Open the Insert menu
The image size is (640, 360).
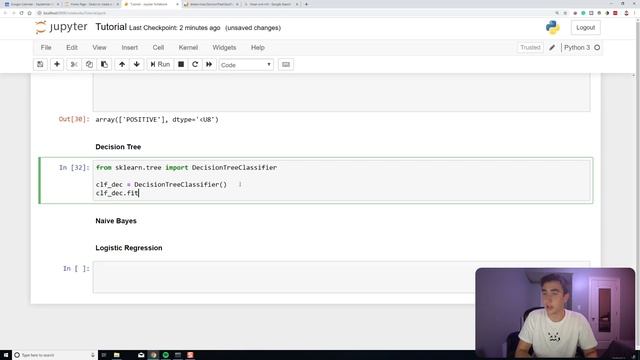click(x=130, y=48)
